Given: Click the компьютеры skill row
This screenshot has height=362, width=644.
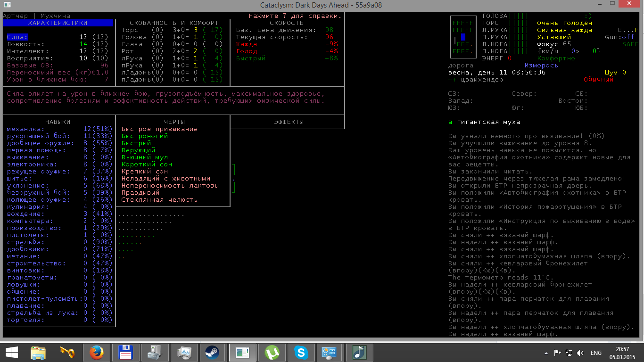Looking at the screenshot, I should tap(59, 221).
